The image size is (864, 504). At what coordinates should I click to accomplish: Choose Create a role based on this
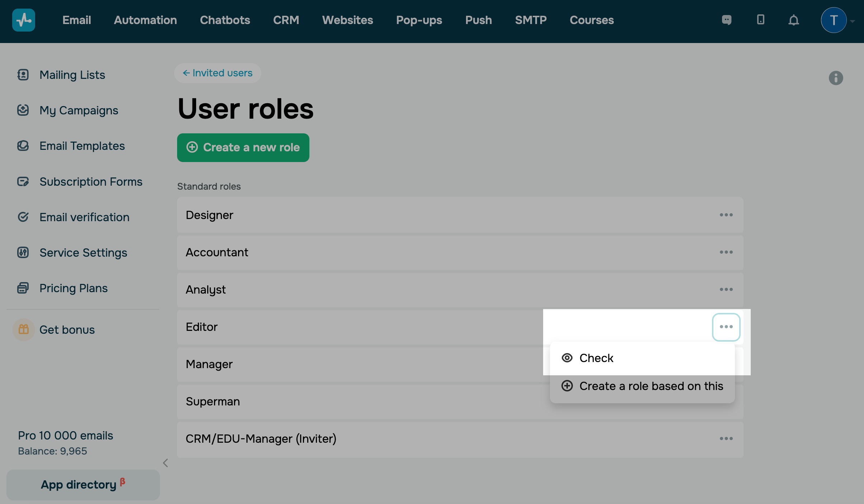coord(651,386)
